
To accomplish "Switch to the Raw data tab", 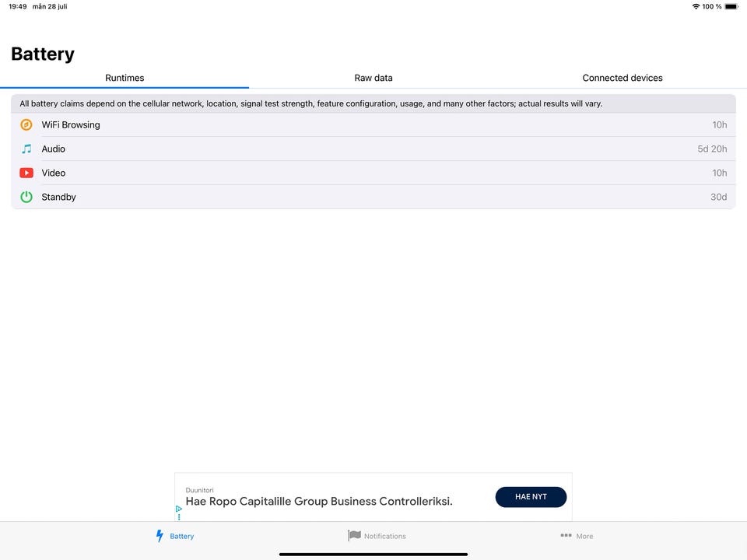I will click(373, 78).
